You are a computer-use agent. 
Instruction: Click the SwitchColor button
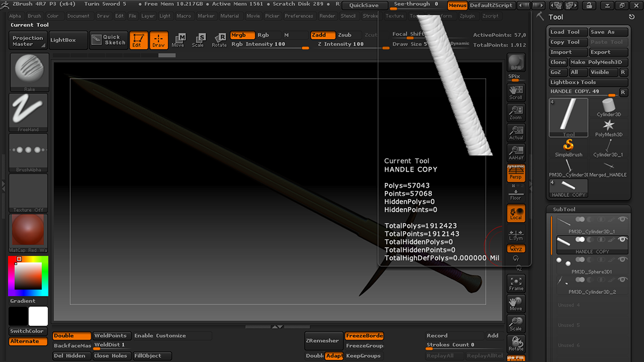pos(29,331)
